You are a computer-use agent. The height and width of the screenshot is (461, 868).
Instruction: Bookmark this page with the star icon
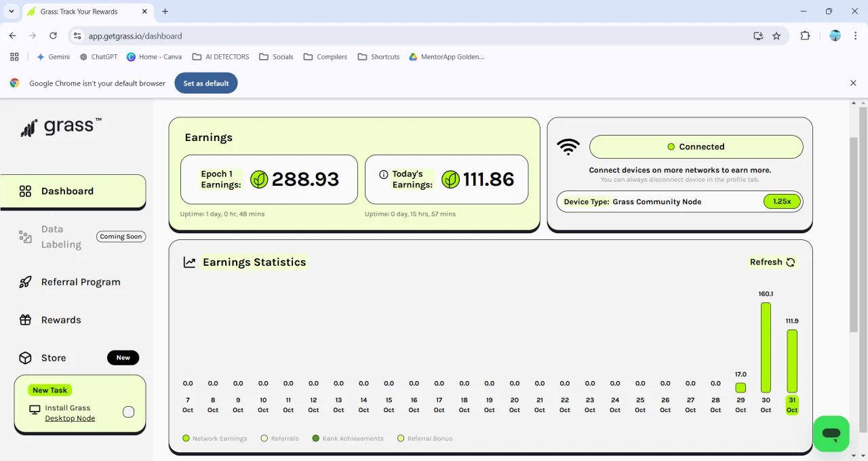point(776,36)
